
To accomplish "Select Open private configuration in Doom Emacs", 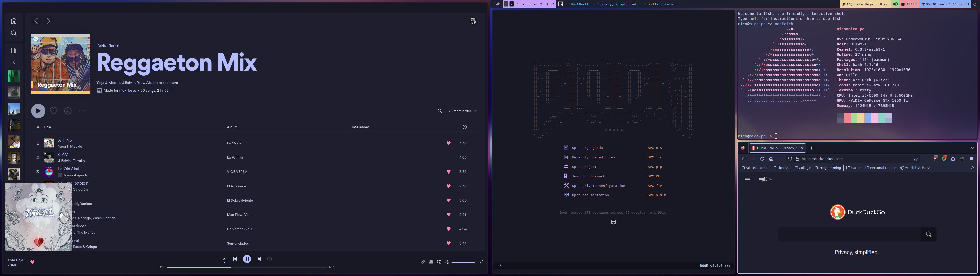I will tap(598, 186).
